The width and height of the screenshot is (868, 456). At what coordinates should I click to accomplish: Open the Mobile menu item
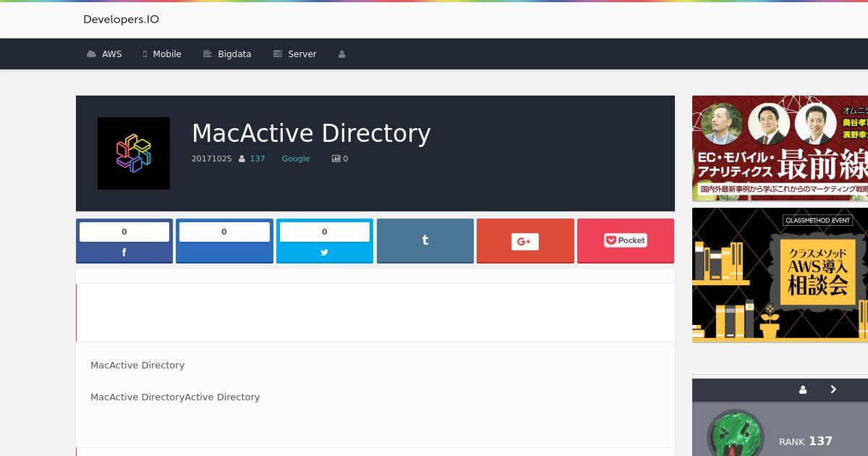pyautogui.click(x=162, y=54)
